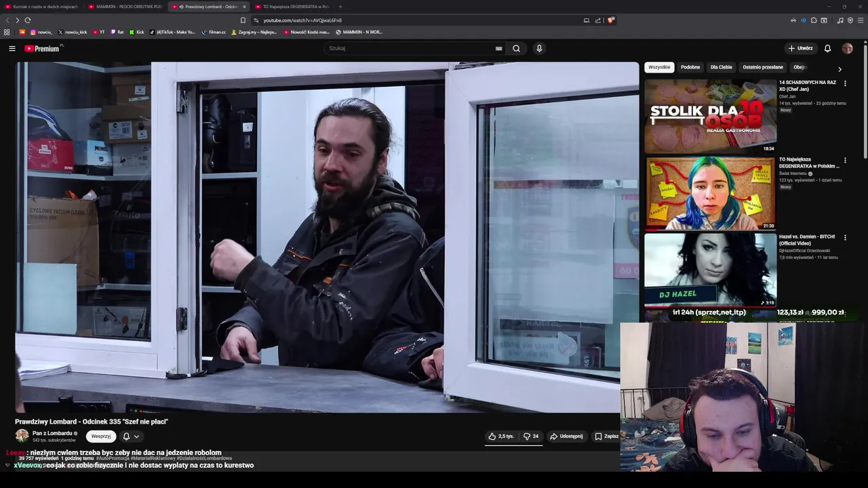This screenshot has height=488, width=868.
Task: Open the TikTok bookmark
Action: [172, 32]
